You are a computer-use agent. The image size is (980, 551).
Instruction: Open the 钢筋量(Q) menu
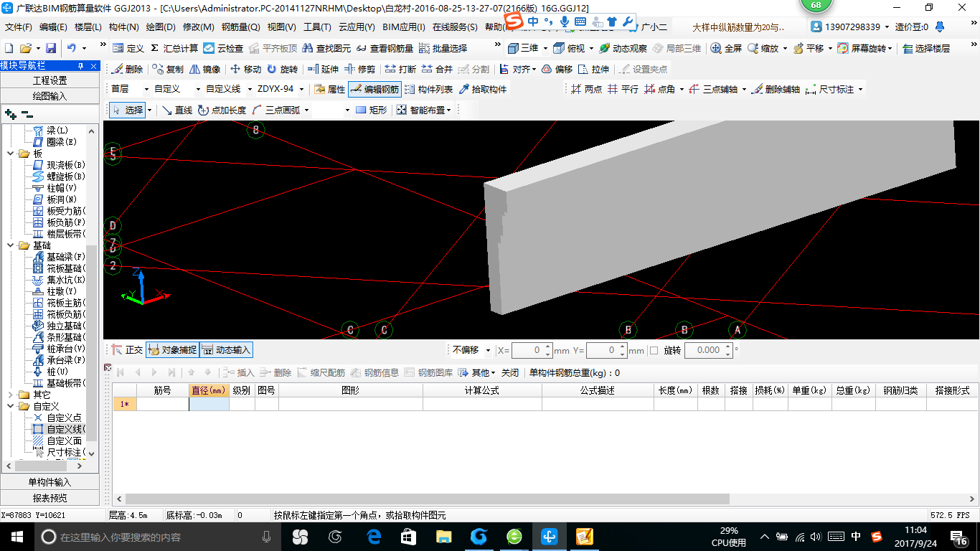pos(241,27)
